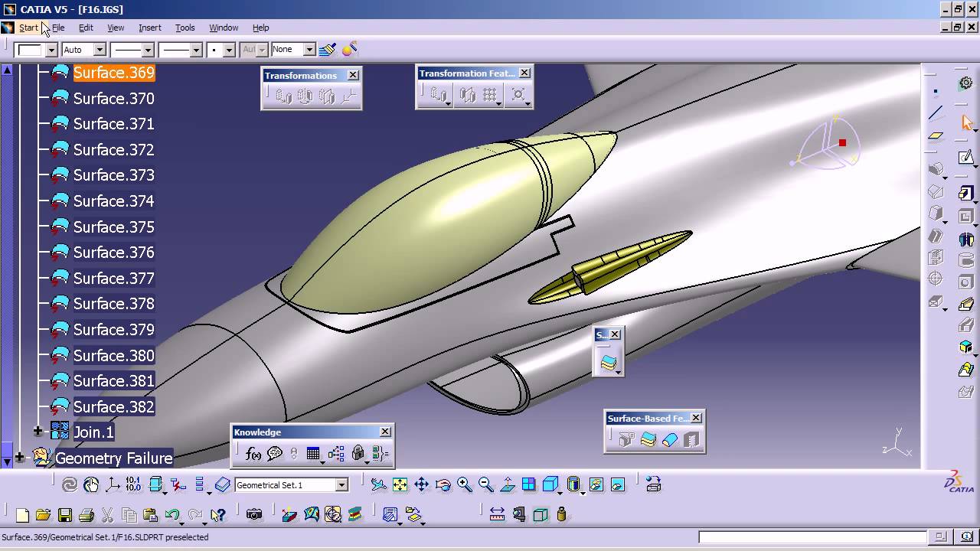980x551 pixels.
Task: Click the Measure Between ruler icon
Action: (497, 515)
